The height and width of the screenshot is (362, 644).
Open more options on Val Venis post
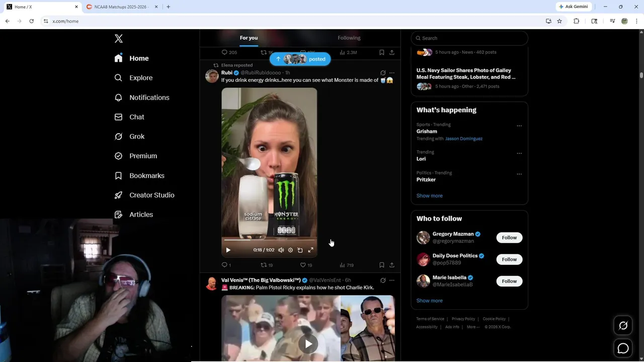tap(392, 280)
